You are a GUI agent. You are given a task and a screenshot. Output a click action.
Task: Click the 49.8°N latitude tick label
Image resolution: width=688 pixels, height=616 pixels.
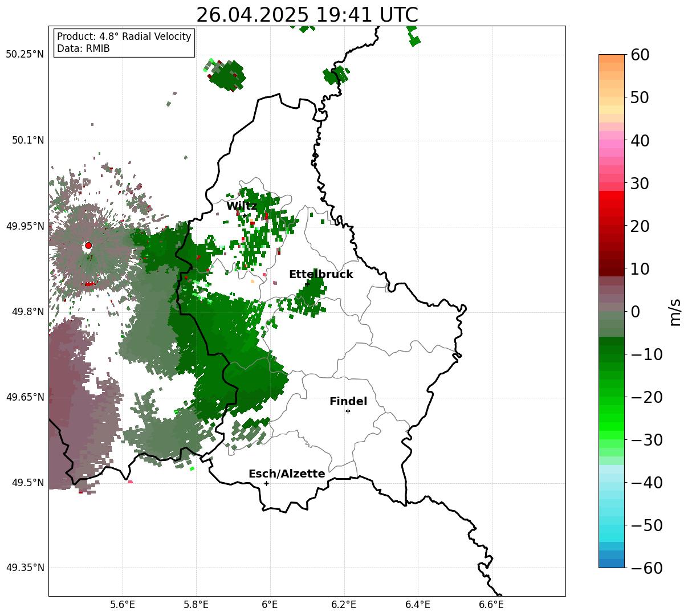click(28, 312)
